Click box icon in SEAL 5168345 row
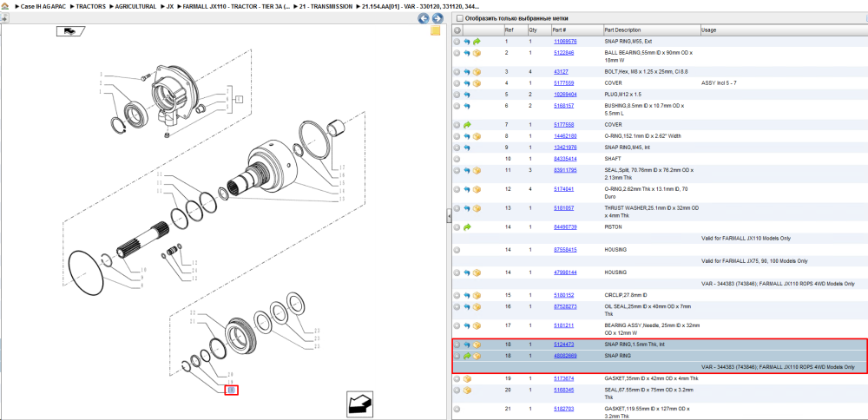 (467, 390)
